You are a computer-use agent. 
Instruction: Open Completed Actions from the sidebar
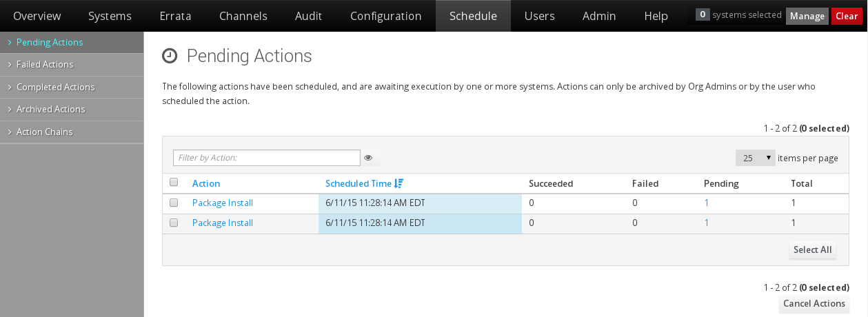(55, 87)
